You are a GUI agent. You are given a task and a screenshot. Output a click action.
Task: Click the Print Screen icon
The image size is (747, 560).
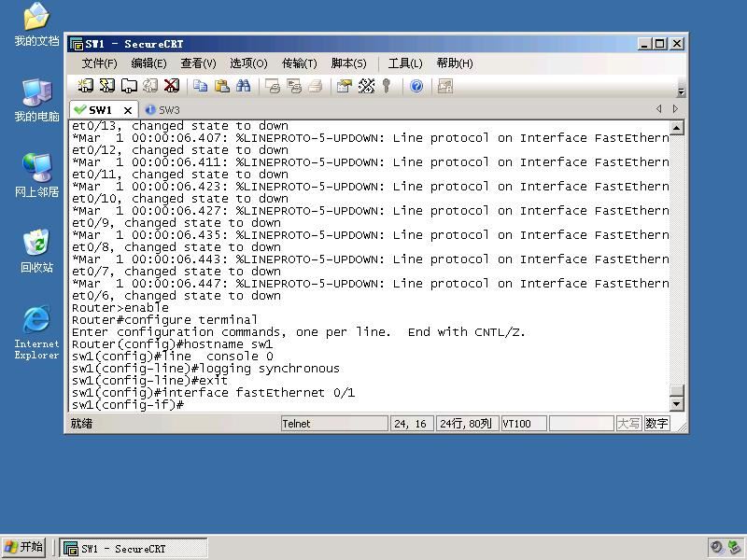[273, 86]
